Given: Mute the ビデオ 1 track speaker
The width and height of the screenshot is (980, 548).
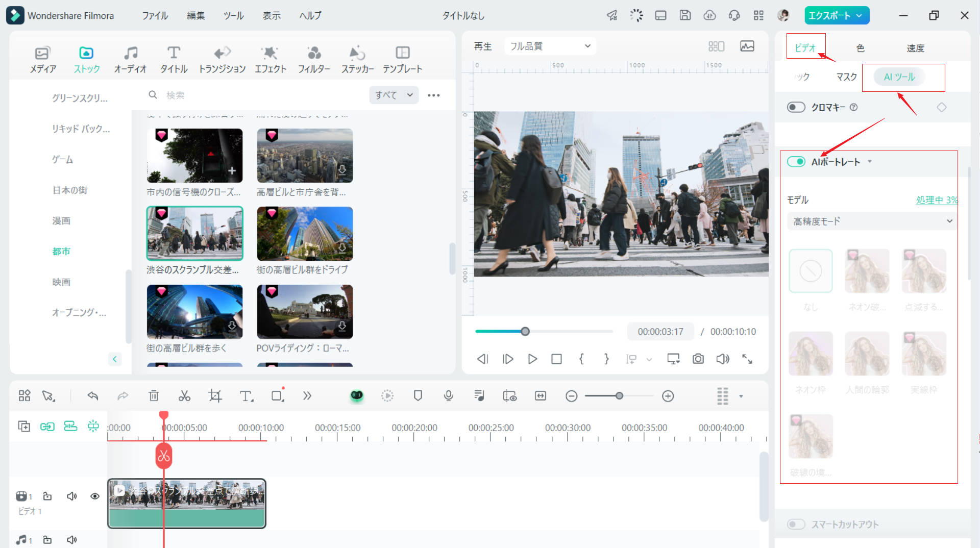Looking at the screenshot, I should [72, 496].
